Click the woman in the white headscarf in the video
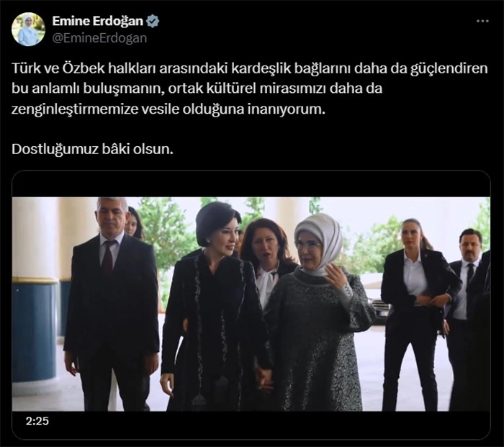 coord(318,312)
